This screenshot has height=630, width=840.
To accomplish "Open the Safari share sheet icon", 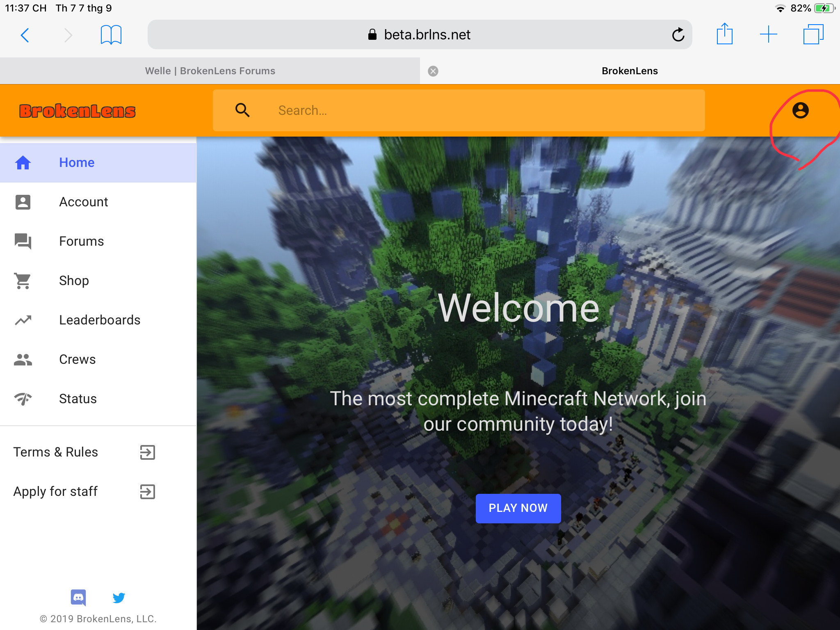I will click(x=724, y=34).
